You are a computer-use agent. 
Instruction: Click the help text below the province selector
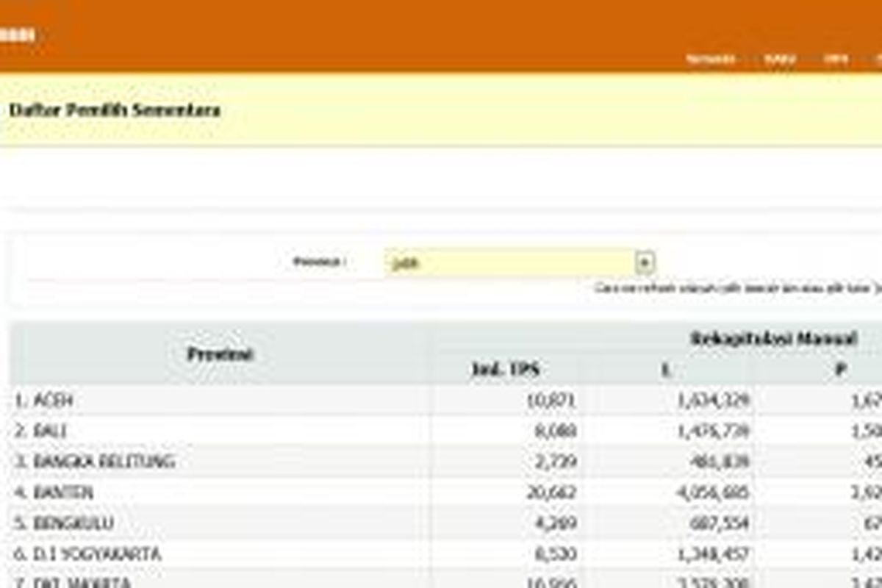[735, 287]
